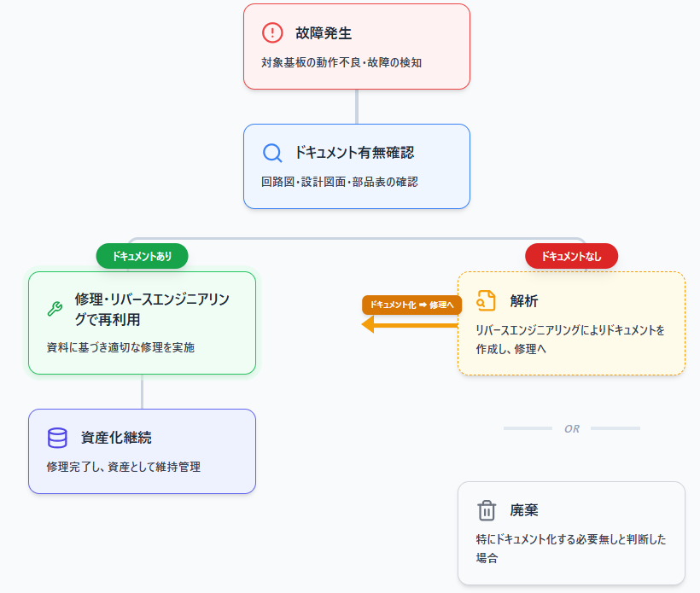
Task: Click the orange left-pointing arrow
Action: click(x=410, y=324)
